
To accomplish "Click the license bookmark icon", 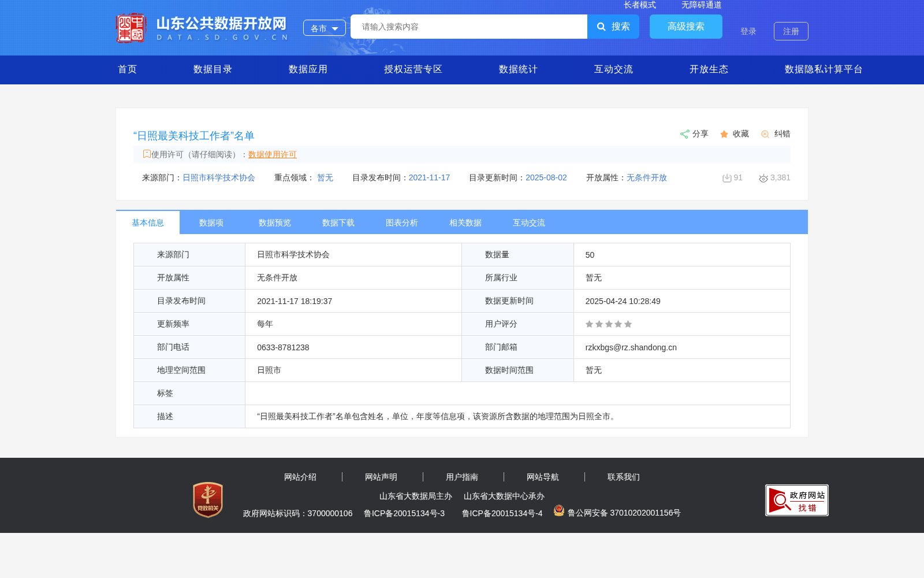I will [x=147, y=154].
